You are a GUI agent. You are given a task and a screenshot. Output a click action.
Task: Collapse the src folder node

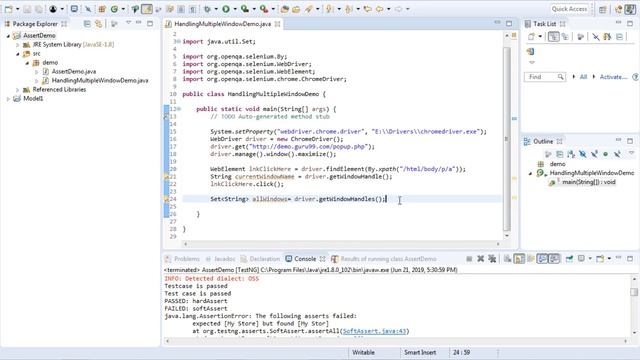(18, 54)
